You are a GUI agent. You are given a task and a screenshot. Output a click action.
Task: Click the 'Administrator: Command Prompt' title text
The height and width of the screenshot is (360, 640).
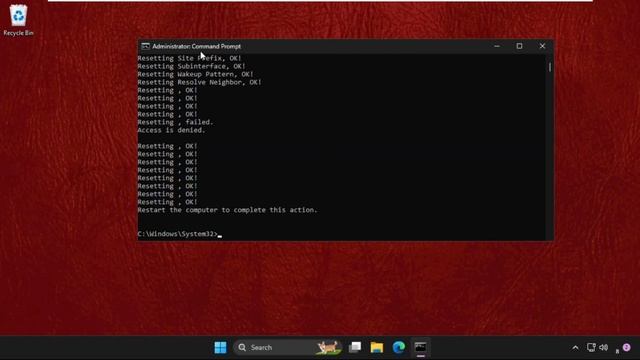point(197,47)
